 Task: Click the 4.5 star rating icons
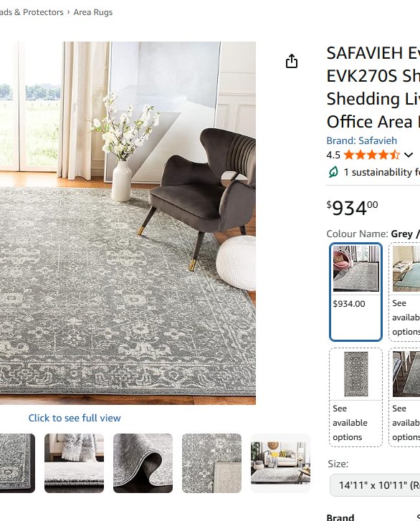click(x=371, y=155)
